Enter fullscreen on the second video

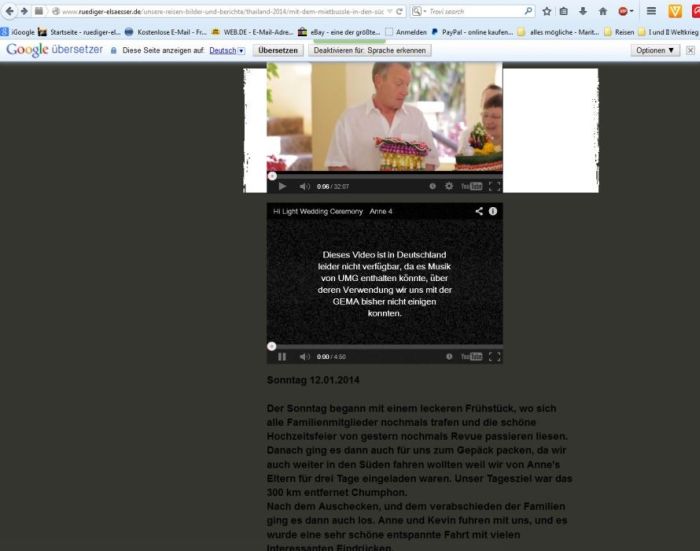click(x=494, y=356)
